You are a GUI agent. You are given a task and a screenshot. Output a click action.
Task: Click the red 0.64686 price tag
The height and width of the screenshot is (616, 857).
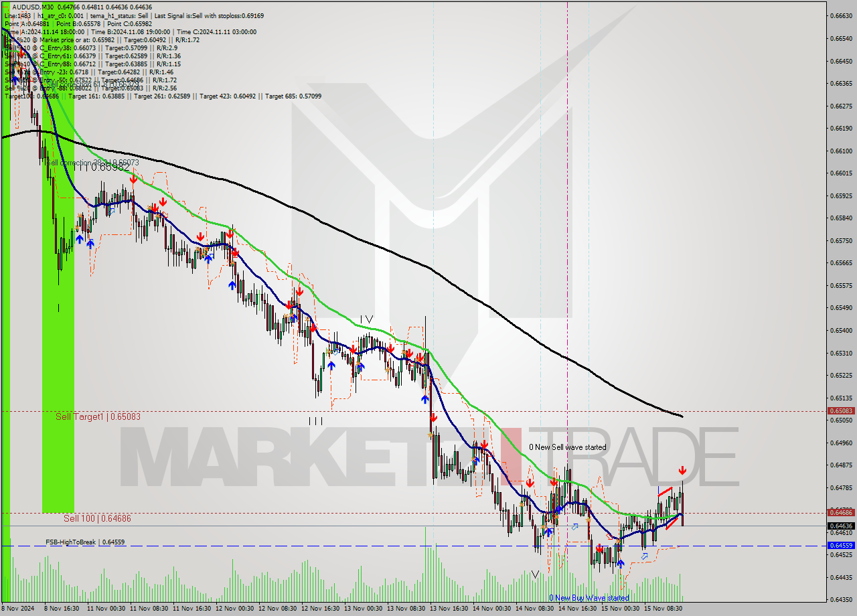pos(840,512)
